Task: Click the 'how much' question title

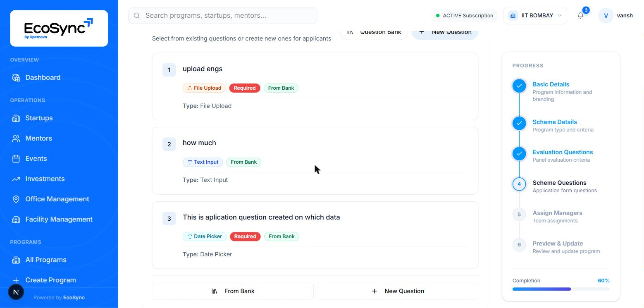Action: click(199, 143)
